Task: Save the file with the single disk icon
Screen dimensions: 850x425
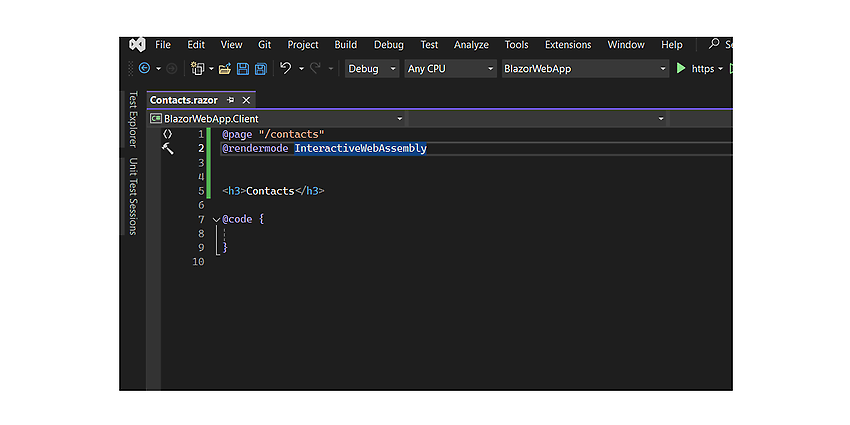Action: [x=243, y=69]
